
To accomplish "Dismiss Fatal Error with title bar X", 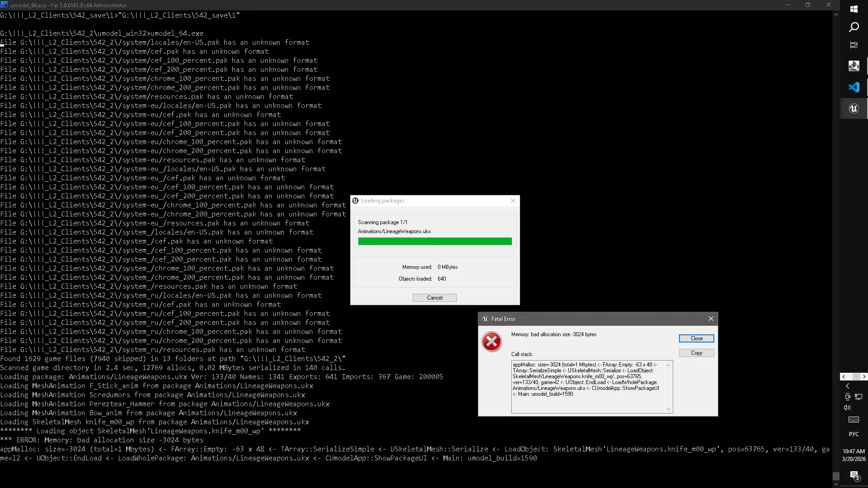I will pyautogui.click(x=711, y=319).
